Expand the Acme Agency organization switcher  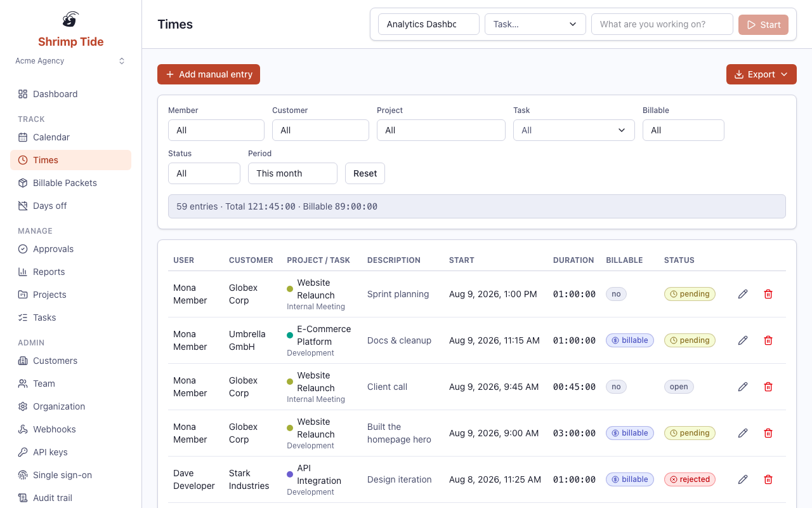pyautogui.click(x=70, y=61)
